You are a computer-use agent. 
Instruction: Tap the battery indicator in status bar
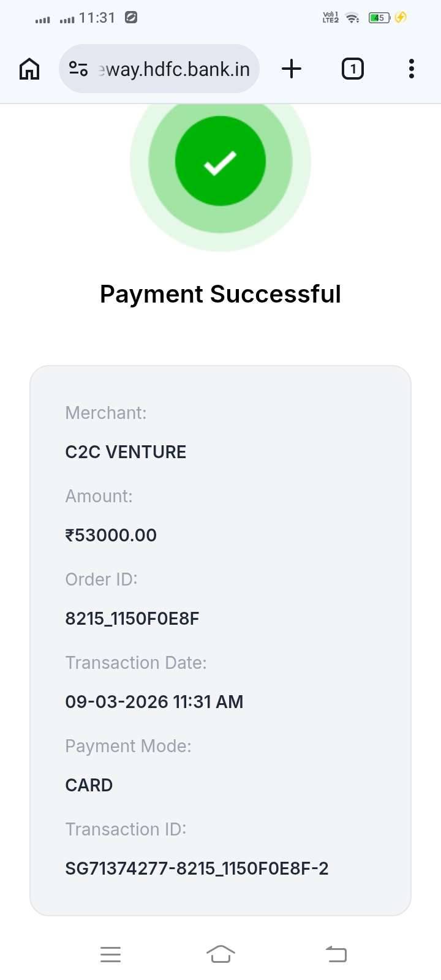[379, 18]
